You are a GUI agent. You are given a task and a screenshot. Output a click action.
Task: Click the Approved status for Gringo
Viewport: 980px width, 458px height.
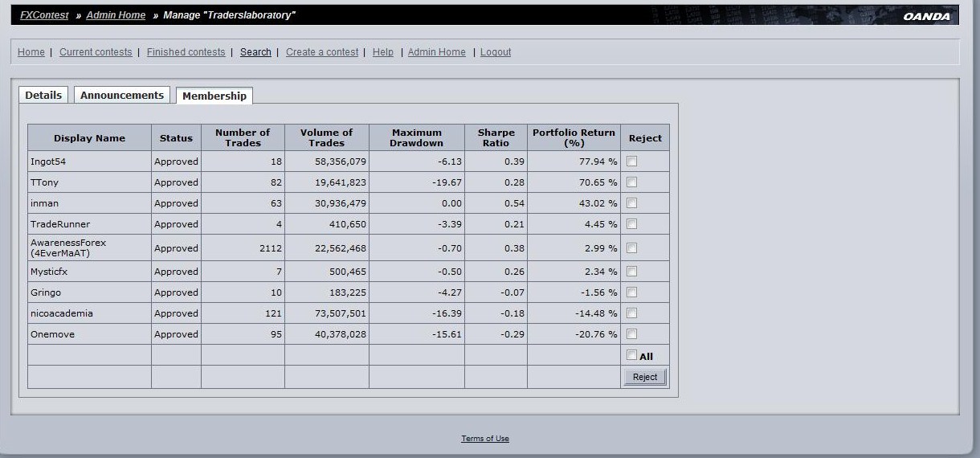click(176, 292)
